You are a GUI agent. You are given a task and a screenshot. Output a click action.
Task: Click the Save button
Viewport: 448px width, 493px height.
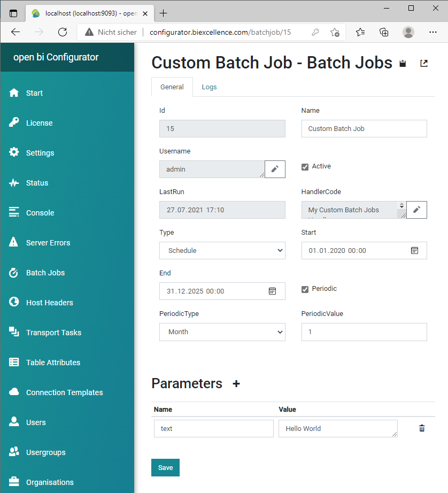pyautogui.click(x=165, y=467)
